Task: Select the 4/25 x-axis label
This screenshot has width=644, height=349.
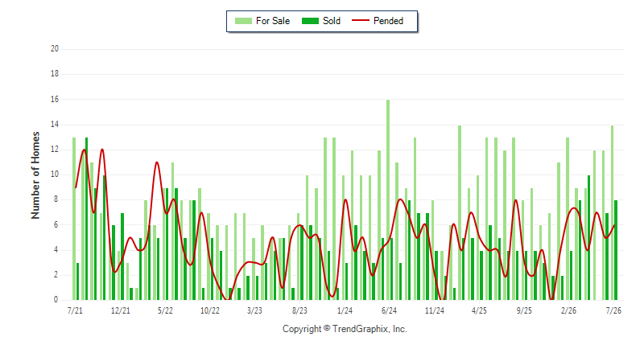Action: click(479, 310)
